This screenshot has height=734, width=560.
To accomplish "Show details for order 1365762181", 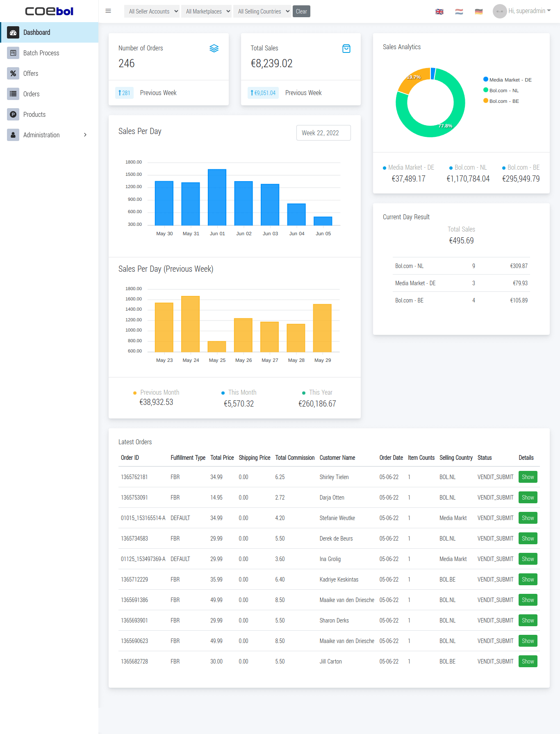I will (528, 477).
